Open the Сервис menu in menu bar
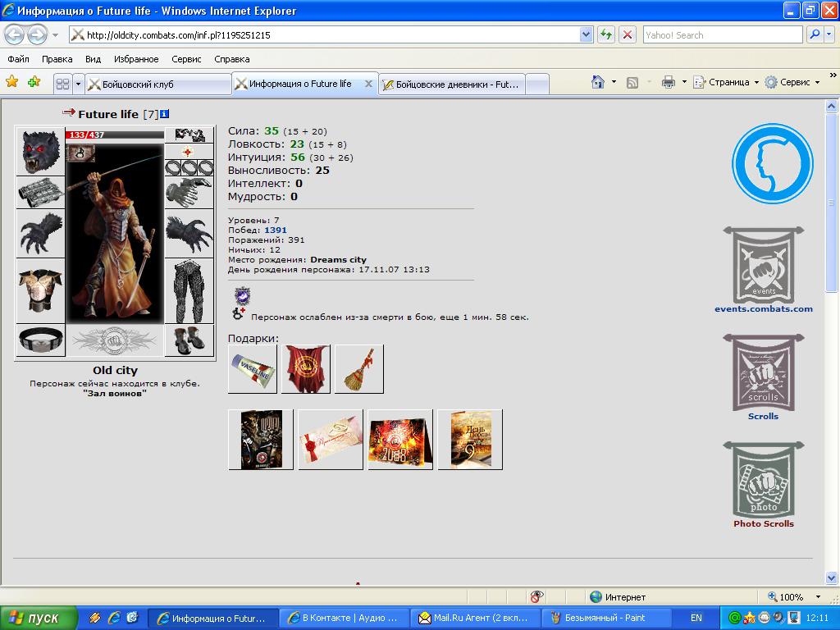 coord(186,59)
